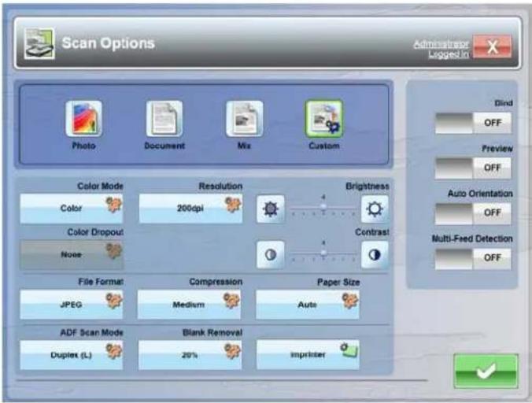
Task: Increase brightness with the bright sun icon
Action: (375, 209)
